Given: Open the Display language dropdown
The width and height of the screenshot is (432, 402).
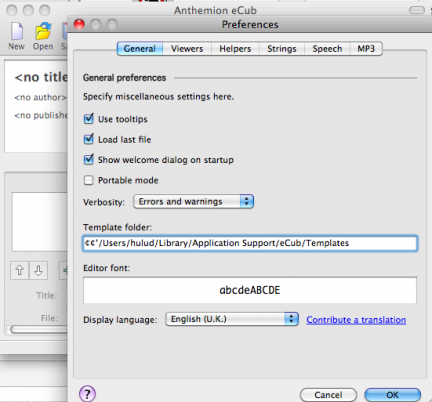Looking at the screenshot, I should point(232,319).
